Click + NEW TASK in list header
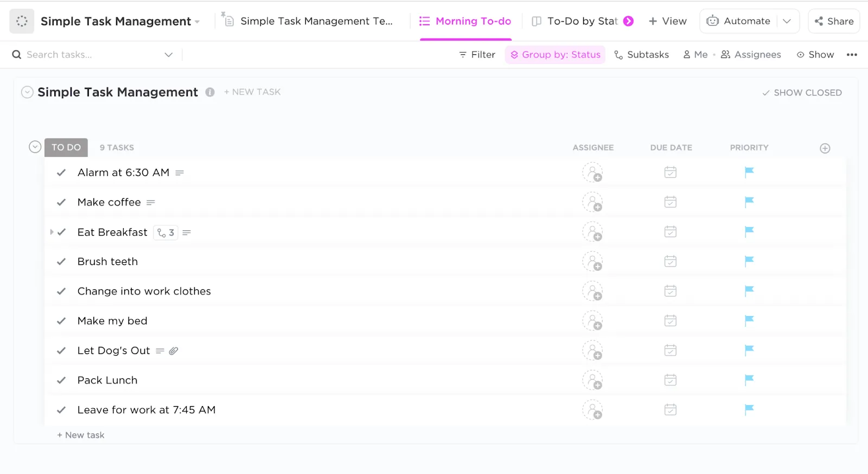The height and width of the screenshot is (474, 868). point(252,92)
